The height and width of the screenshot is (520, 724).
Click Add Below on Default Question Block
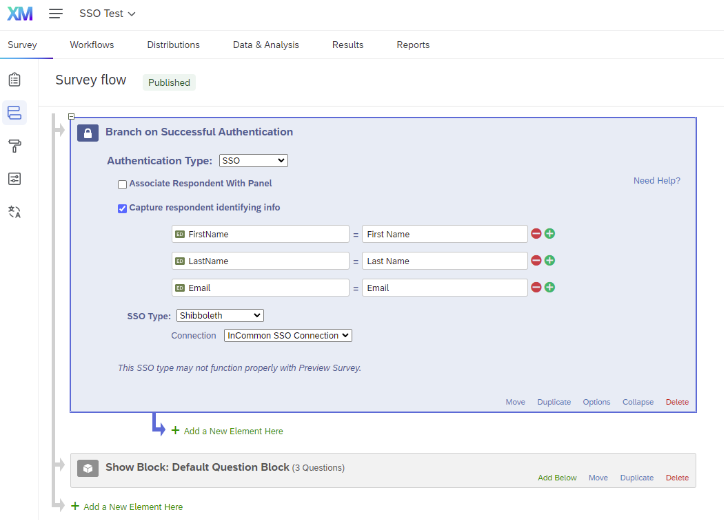click(x=557, y=478)
